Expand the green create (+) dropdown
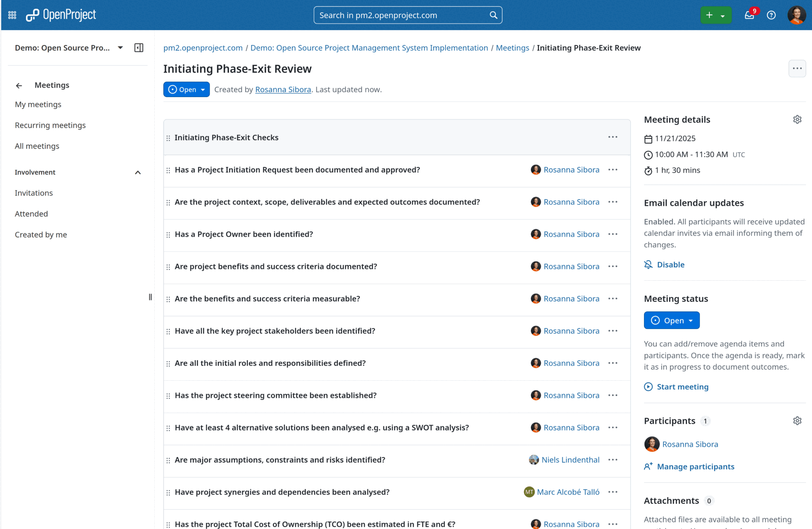The image size is (812, 529). click(723, 15)
